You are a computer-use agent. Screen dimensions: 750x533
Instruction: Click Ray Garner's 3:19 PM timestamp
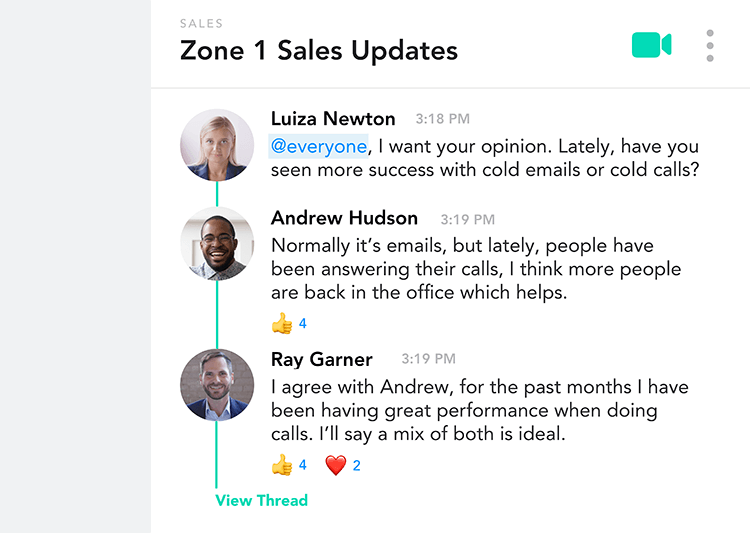[428, 359]
